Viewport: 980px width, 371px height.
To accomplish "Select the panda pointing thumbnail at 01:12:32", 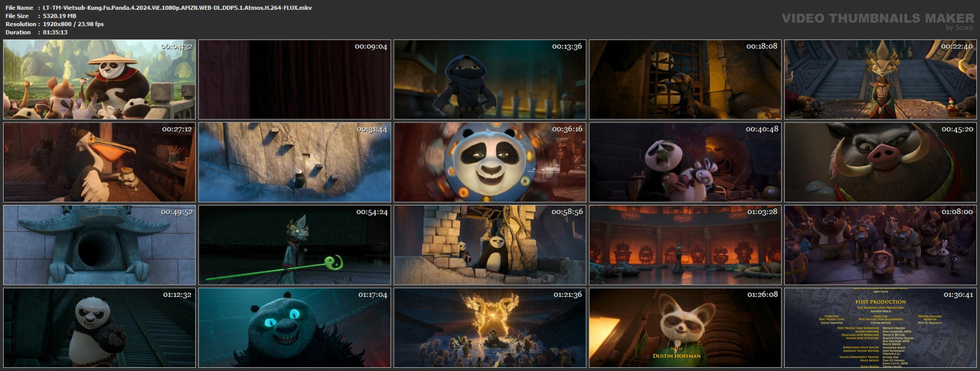I will pos(100,327).
